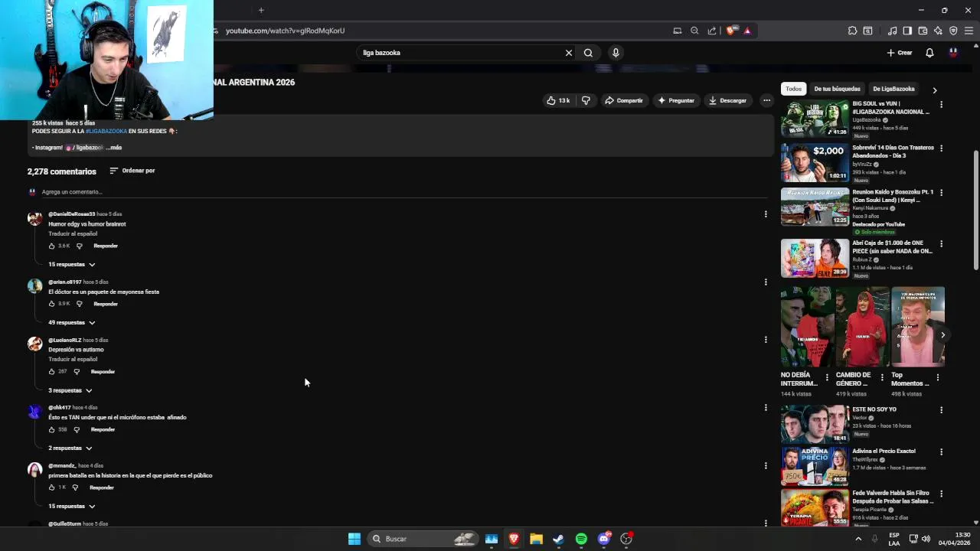This screenshot has width=980, height=551.
Task: Open the YouTube account avatar menu
Action: [x=953, y=53]
